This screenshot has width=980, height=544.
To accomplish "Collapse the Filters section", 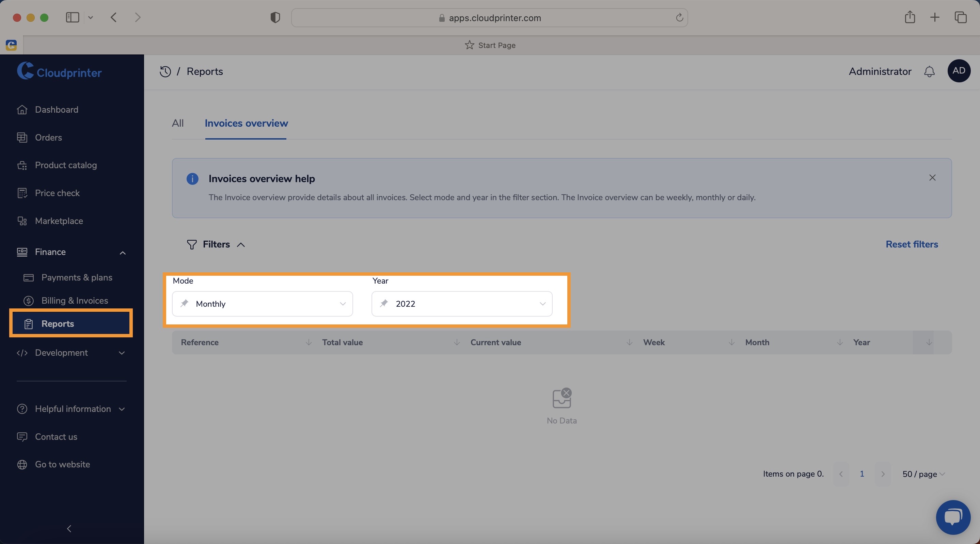I will click(241, 245).
